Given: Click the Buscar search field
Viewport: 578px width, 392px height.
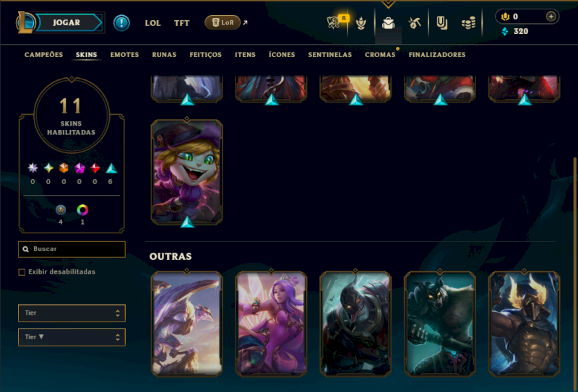Looking at the screenshot, I should pyautogui.click(x=72, y=249).
